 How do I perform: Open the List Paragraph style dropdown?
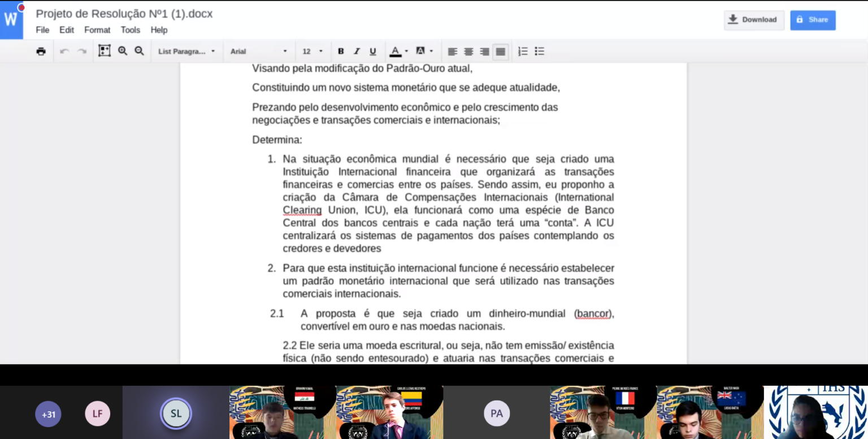click(x=186, y=51)
